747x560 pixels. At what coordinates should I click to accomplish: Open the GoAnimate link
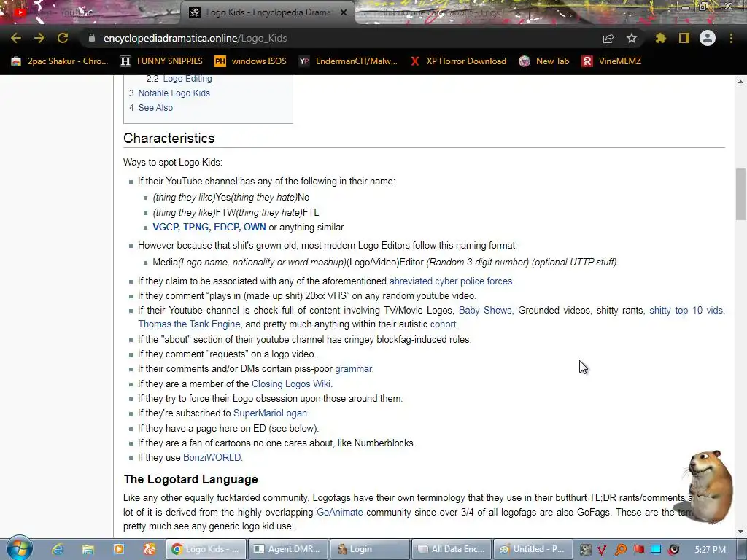340,513
